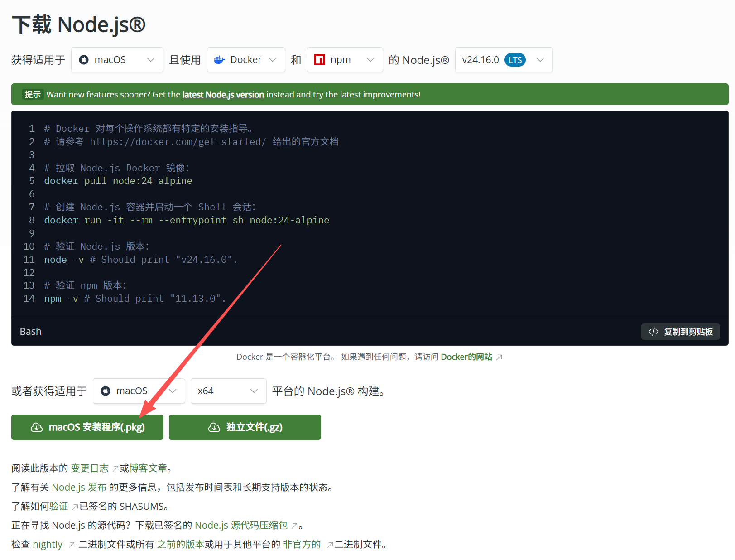Click the 提示 badge in green banner
Viewport: 735px width, 560px height.
[x=33, y=95]
